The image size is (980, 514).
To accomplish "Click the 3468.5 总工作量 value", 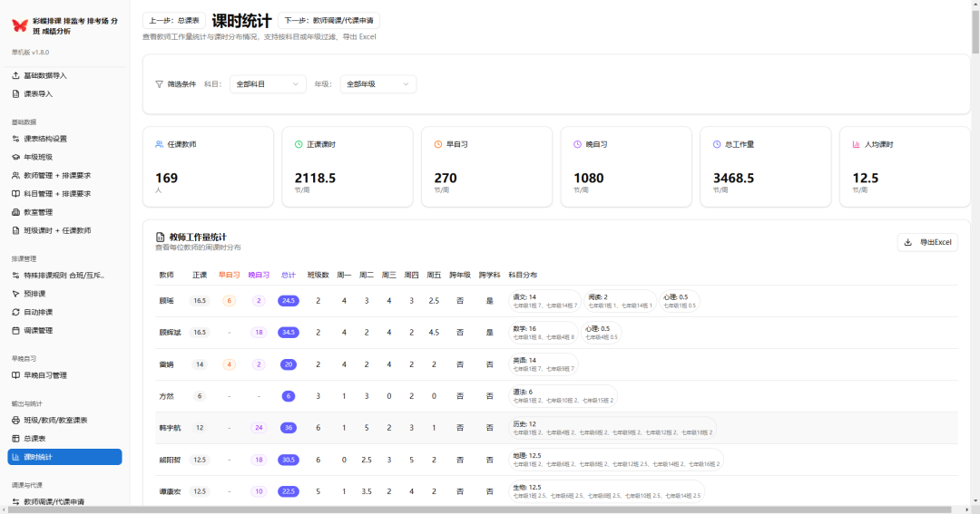I will point(733,179).
